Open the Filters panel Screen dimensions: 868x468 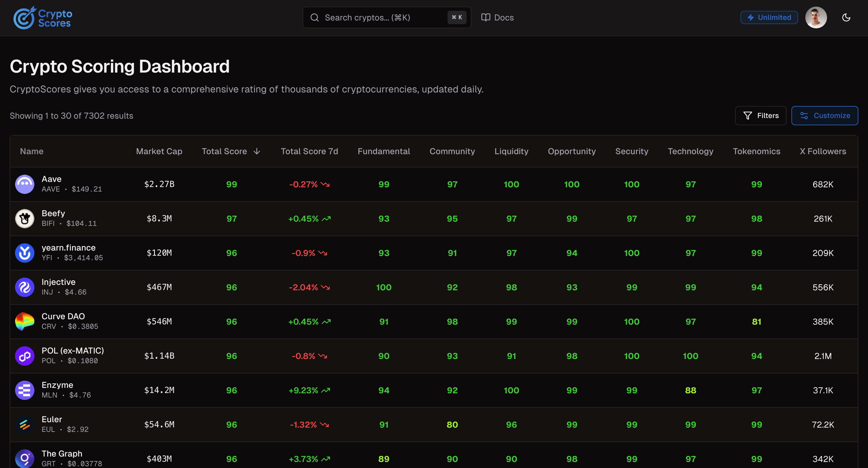(x=760, y=115)
